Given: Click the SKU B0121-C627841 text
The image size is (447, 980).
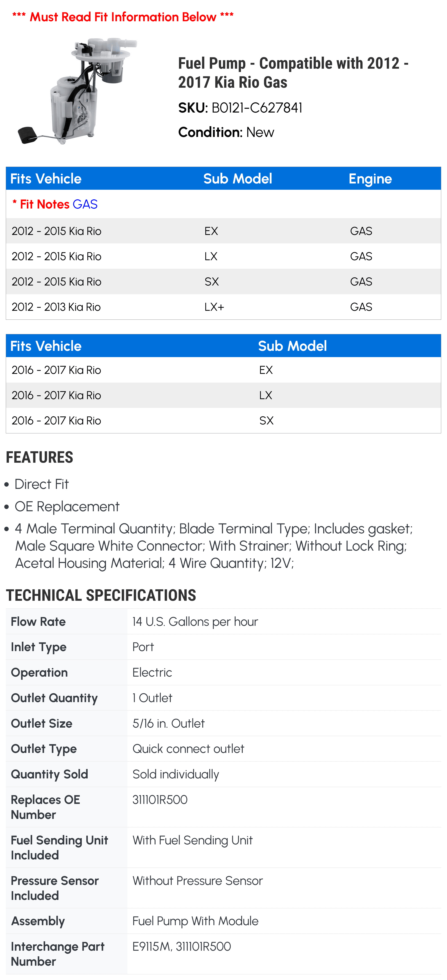Looking at the screenshot, I should (x=240, y=108).
